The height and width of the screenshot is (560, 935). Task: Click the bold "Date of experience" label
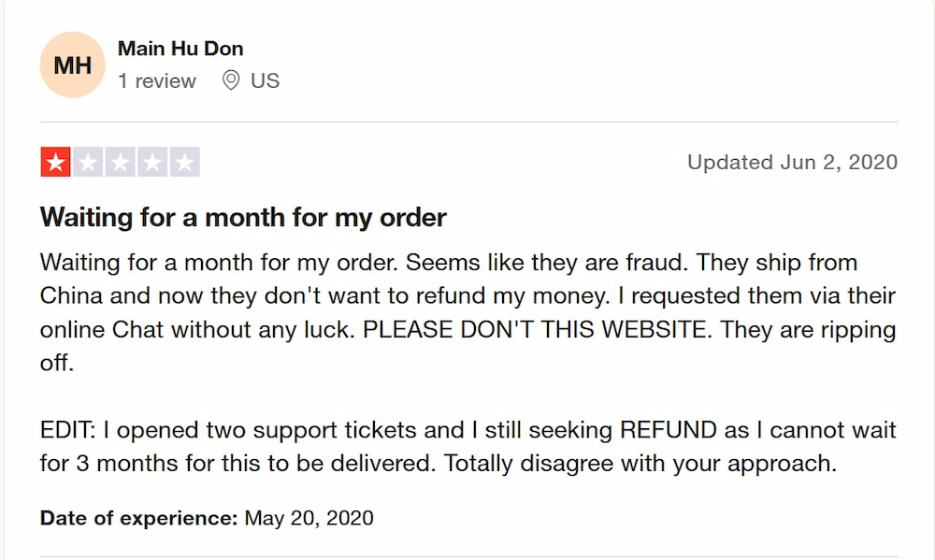click(x=138, y=518)
